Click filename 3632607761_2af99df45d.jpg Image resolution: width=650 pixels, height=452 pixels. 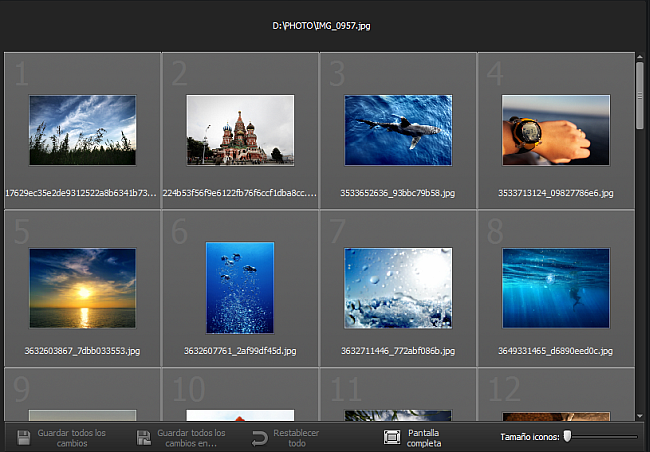point(240,351)
